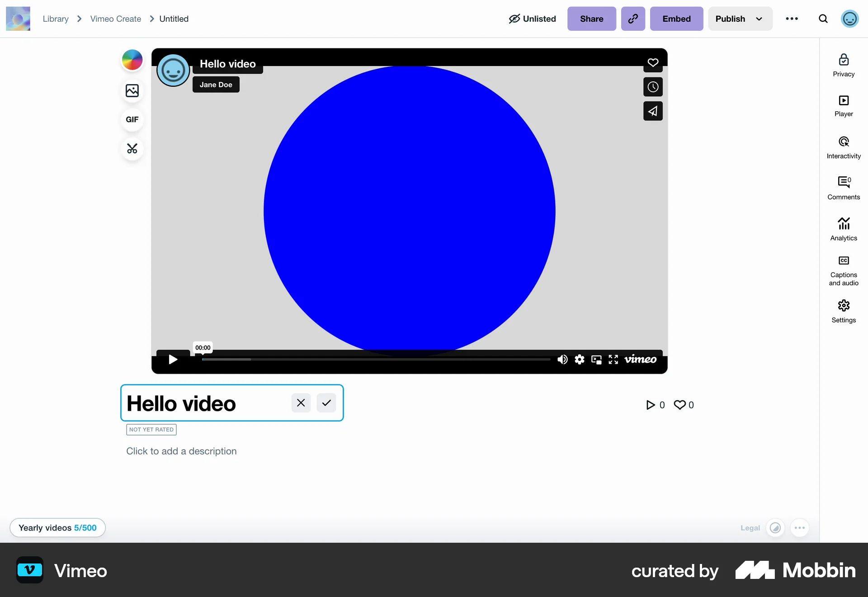Image resolution: width=868 pixels, height=597 pixels.
Task: Toggle the Unlisted privacy setting
Action: point(532,19)
